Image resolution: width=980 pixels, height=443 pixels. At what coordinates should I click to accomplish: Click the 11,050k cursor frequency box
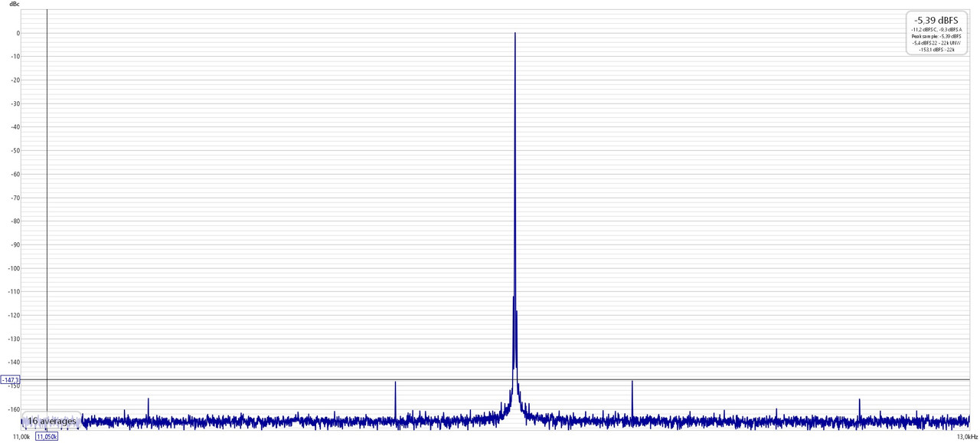tap(47, 436)
